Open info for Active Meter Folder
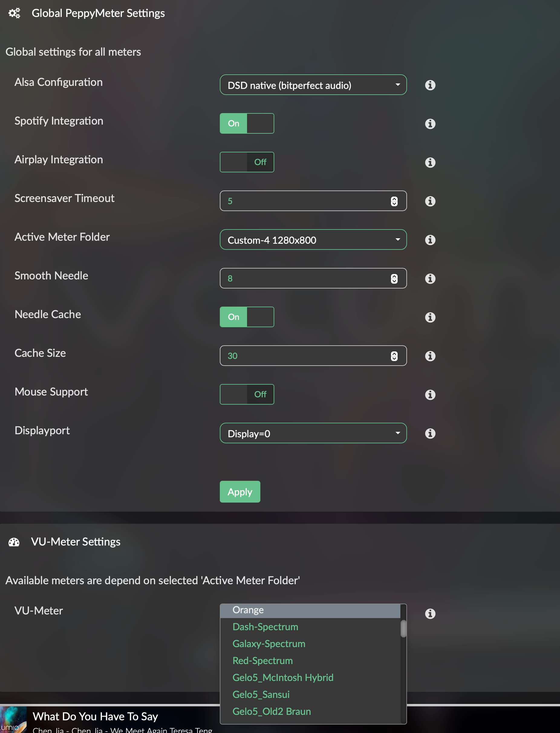The image size is (560, 733). click(x=430, y=240)
